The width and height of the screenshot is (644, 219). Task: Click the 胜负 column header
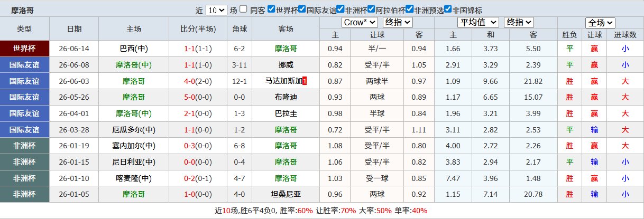click(569, 35)
